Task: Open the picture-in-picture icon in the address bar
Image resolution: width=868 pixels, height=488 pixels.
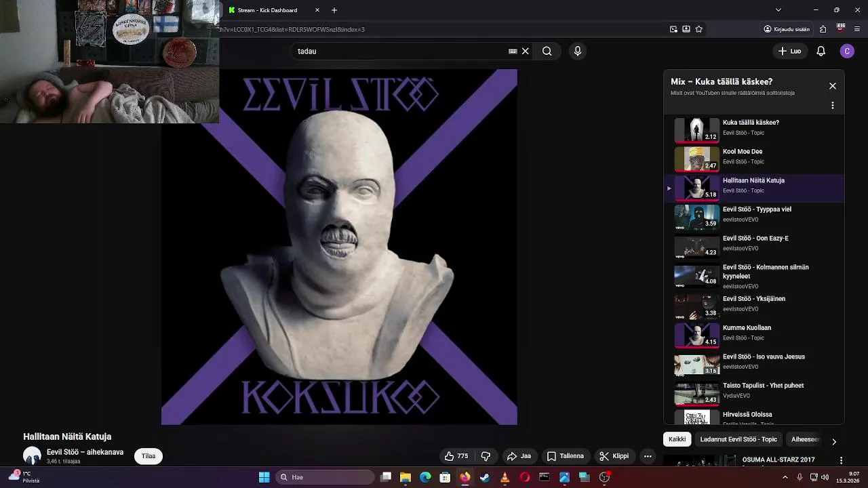Action: click(x=673, y=29)
